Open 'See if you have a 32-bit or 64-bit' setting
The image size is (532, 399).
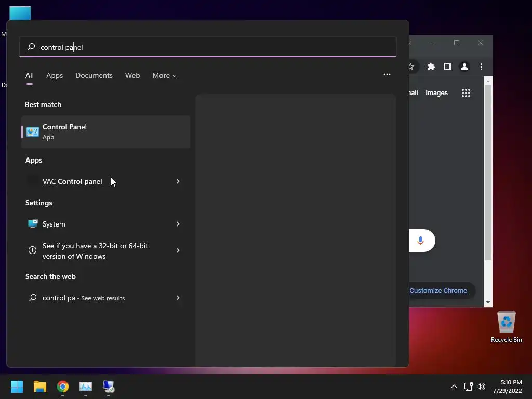pos(105,251)
